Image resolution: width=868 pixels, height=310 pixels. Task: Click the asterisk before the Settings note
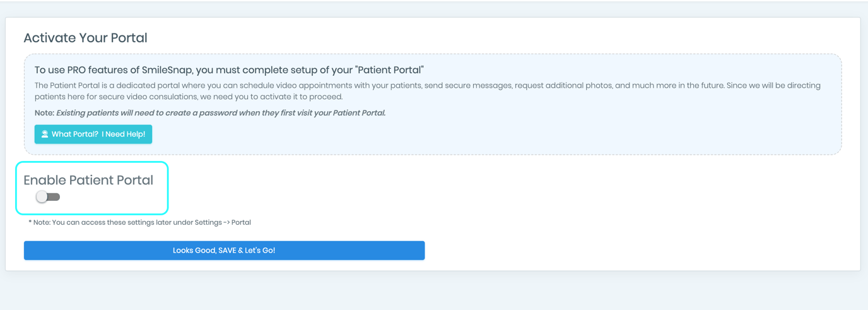(x=30, y=222)
